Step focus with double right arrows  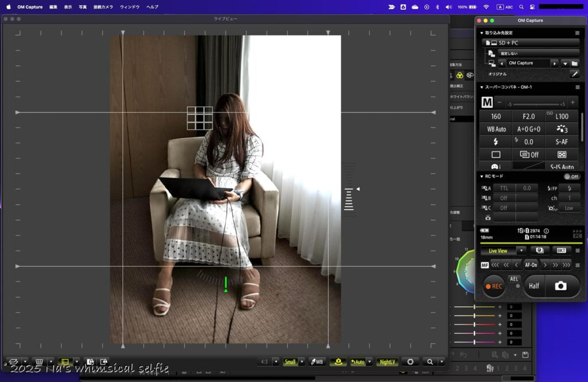[x=555, y=265]
